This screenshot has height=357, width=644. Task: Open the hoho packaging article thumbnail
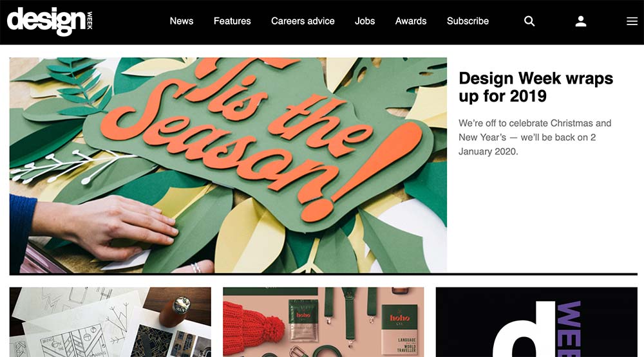pos(323,322)
